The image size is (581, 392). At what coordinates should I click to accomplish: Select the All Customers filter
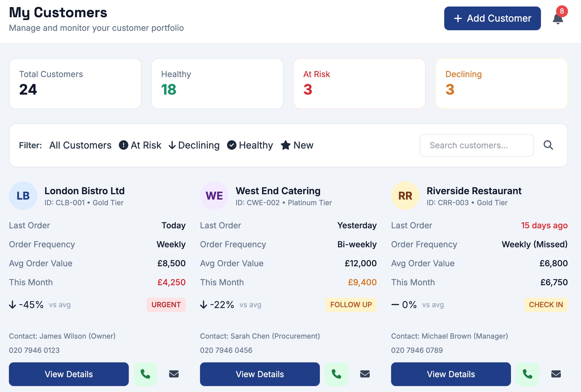point(80,145)
